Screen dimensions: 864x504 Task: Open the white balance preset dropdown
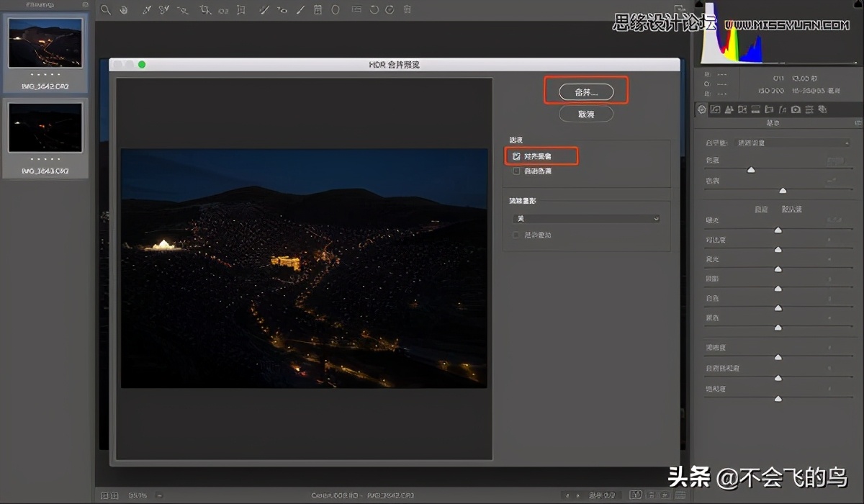(792, 142)
